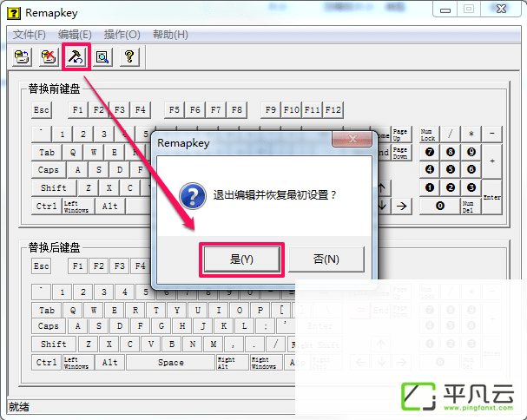Click the yellow question mark help icon

tap(129, 56)
